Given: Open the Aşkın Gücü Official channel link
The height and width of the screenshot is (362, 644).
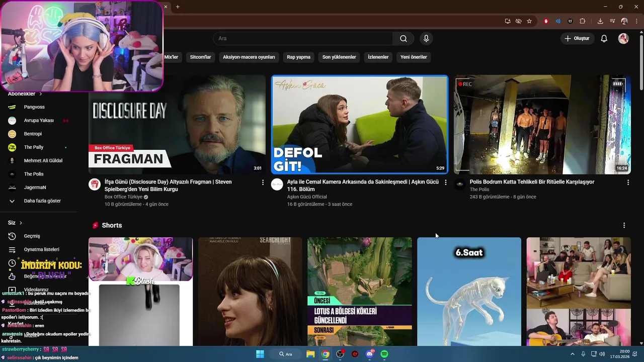Looking at the screenshot, I should (307, 197).
